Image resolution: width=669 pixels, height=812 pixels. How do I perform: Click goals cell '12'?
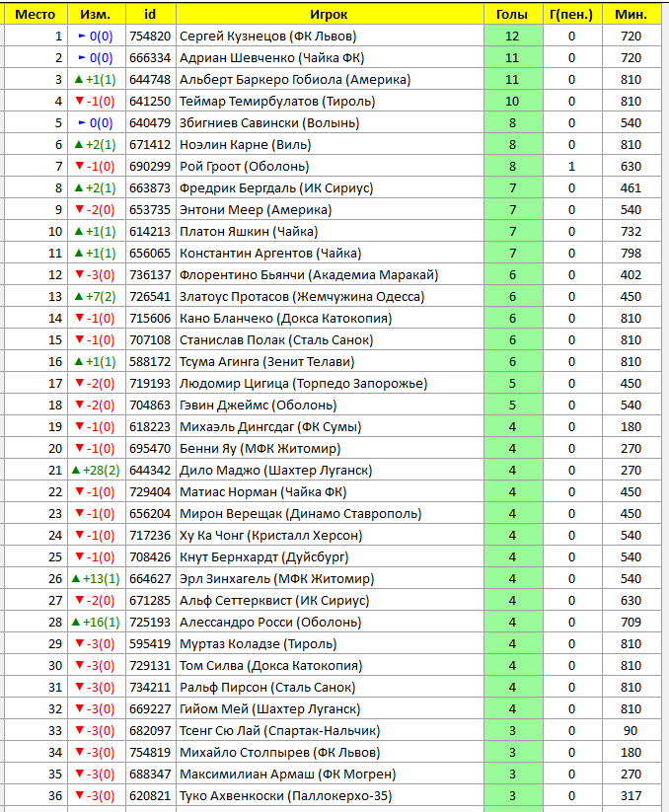click(x=513, y=37)
